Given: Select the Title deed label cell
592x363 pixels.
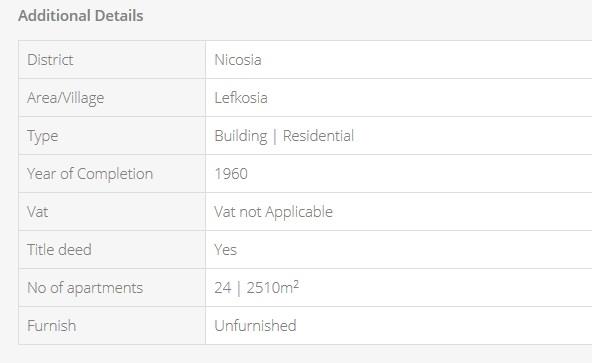Looking at the screenshot, I should (x=112, y=250).
